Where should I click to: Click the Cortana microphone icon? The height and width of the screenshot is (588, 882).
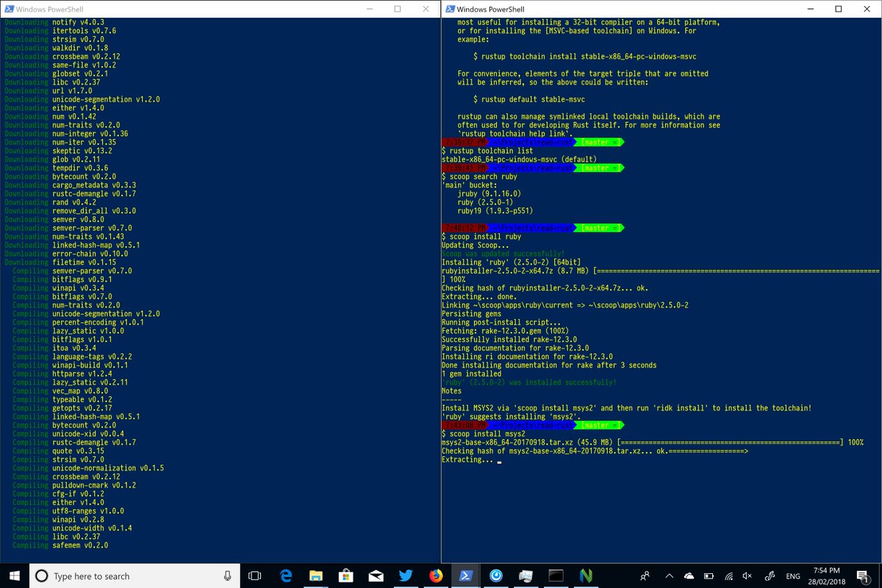[228, 576]
